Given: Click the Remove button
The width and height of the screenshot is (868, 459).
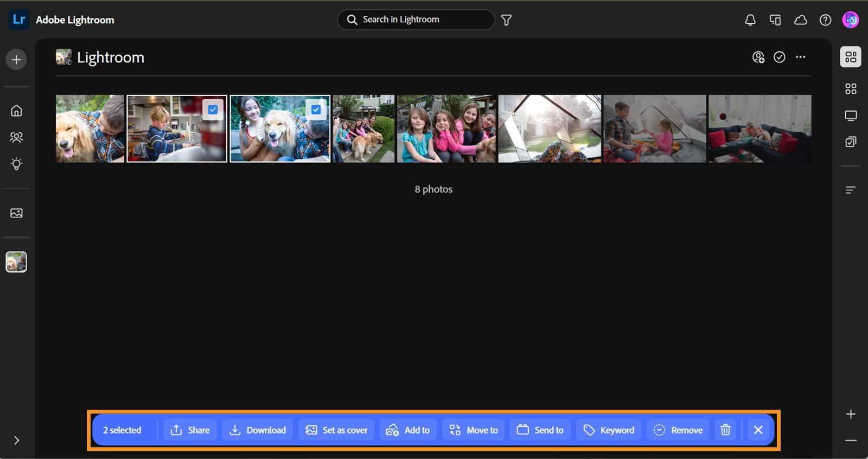Looking at the screenshot, I should pyautogui.click(x=678, y=430).
